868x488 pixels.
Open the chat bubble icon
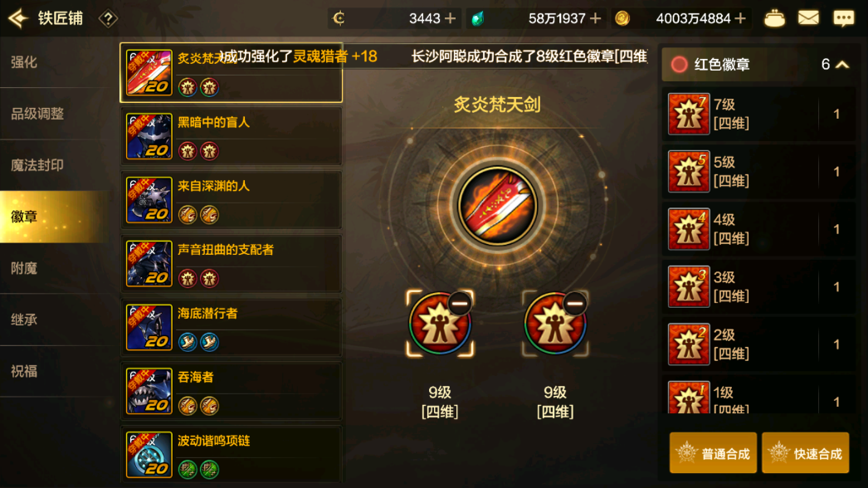[844, 18]
